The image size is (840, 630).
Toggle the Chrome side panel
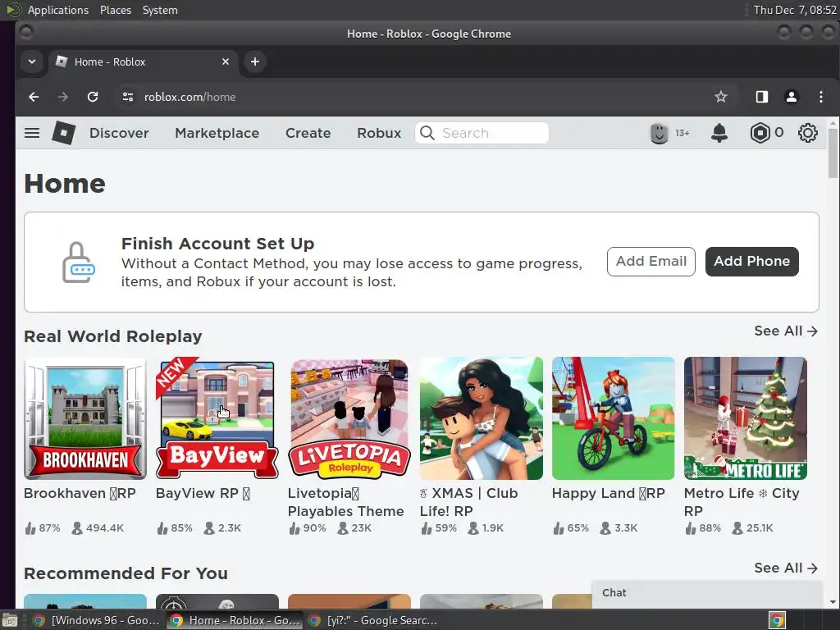pos(761,97)
